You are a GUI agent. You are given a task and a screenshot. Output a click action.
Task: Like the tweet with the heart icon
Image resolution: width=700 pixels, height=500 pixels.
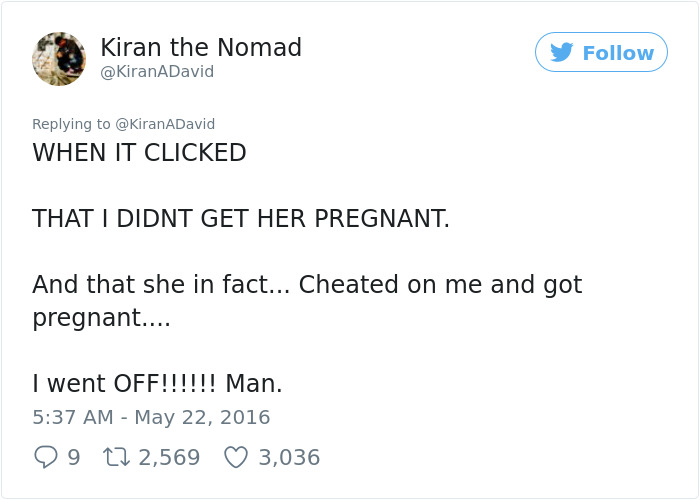pyautogui.click(x=235, y=457)
